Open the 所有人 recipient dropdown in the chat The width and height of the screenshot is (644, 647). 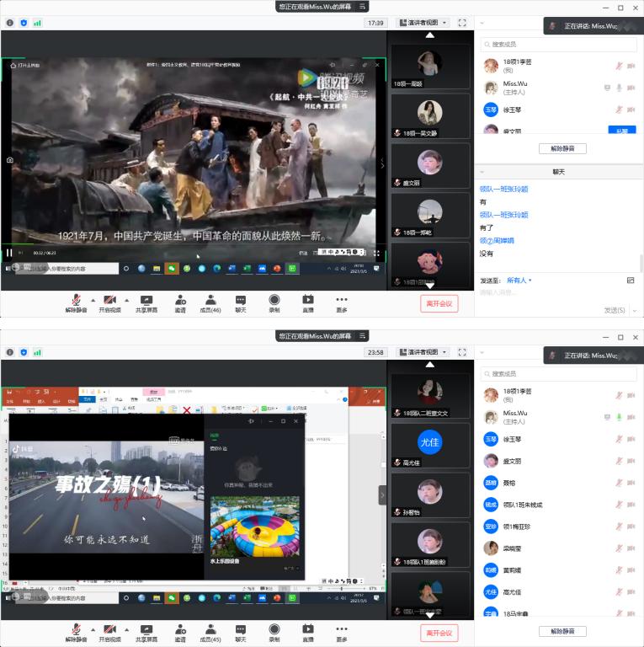(x=519, y=280)
